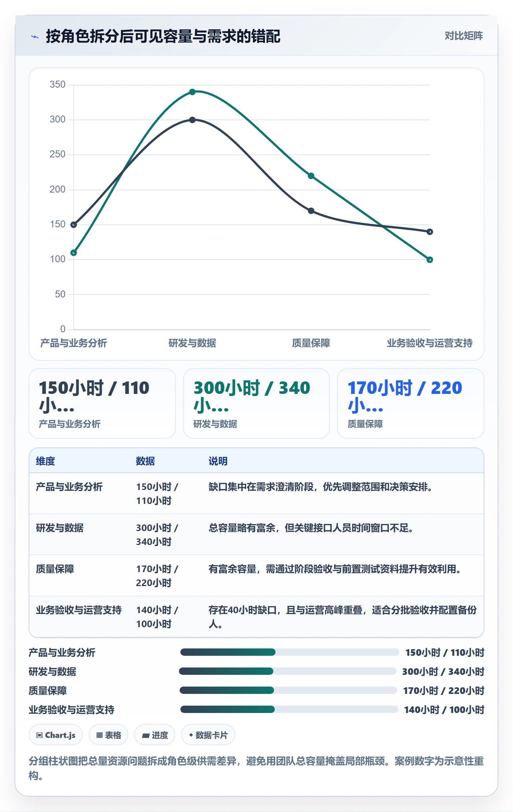Click the 质量保障 x-axis label
Image resolution: width=513 pixels, height=812 pixels.
point(311,343)
